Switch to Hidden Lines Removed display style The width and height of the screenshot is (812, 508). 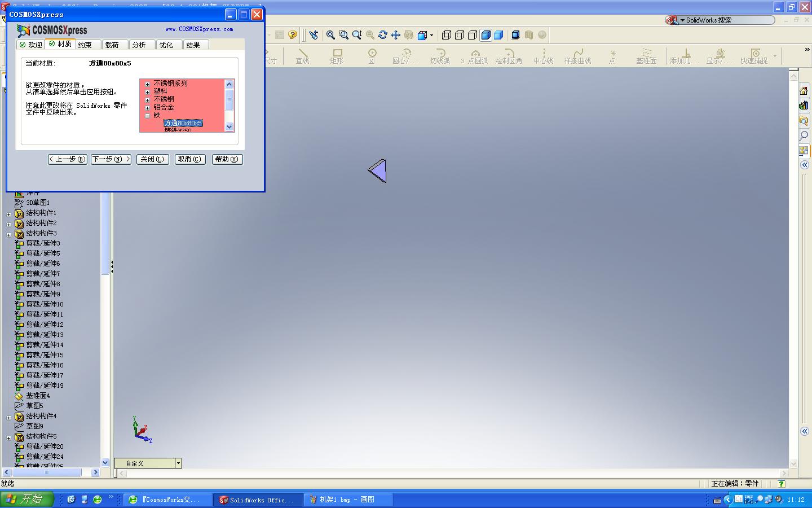point(473,35)
